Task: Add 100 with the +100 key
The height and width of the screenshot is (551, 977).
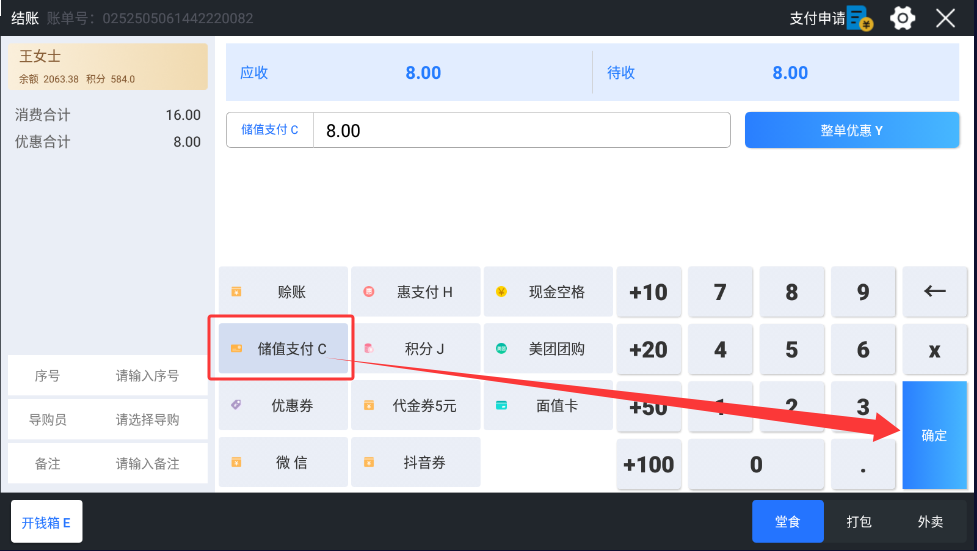Action: (649, 464)
